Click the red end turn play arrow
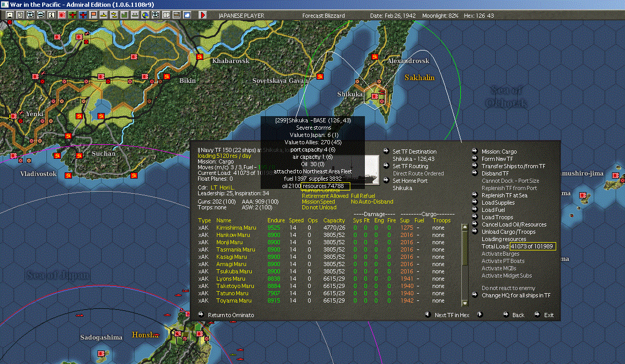The width and height of the screenshot is (625, 364). (202, 15)
